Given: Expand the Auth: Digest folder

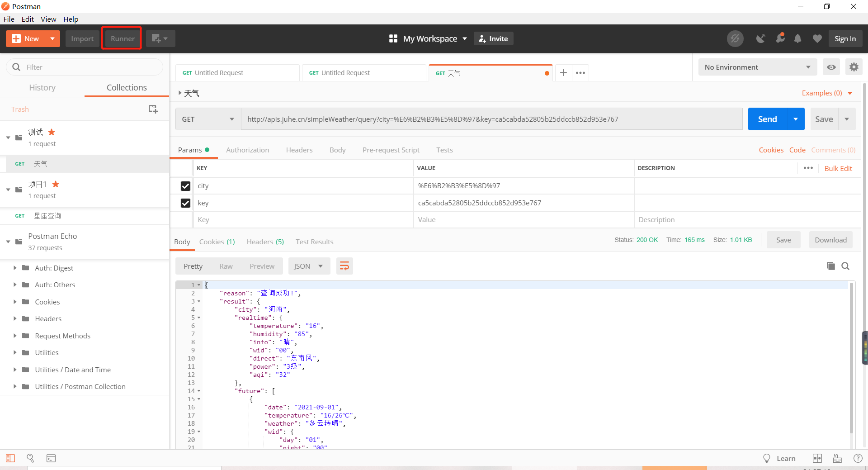Looking at the screenshot, I should pyautogui.click(x=15, y=268).
